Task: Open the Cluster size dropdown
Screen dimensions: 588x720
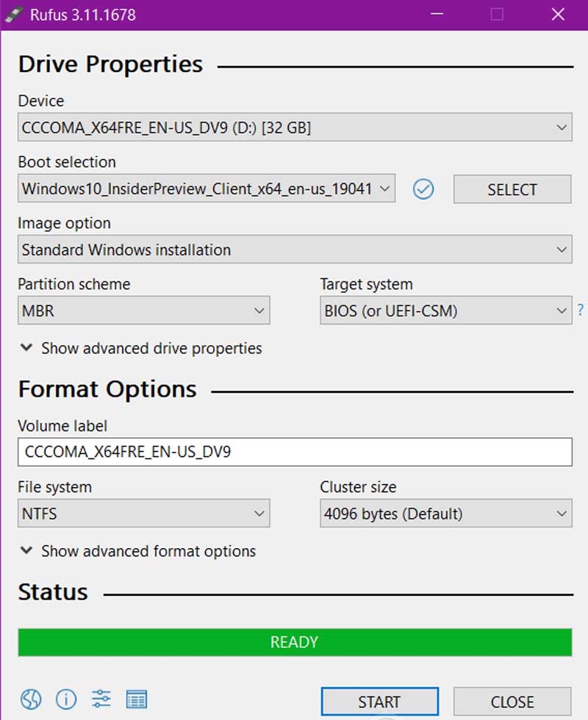Action: [x=445, y=514]
